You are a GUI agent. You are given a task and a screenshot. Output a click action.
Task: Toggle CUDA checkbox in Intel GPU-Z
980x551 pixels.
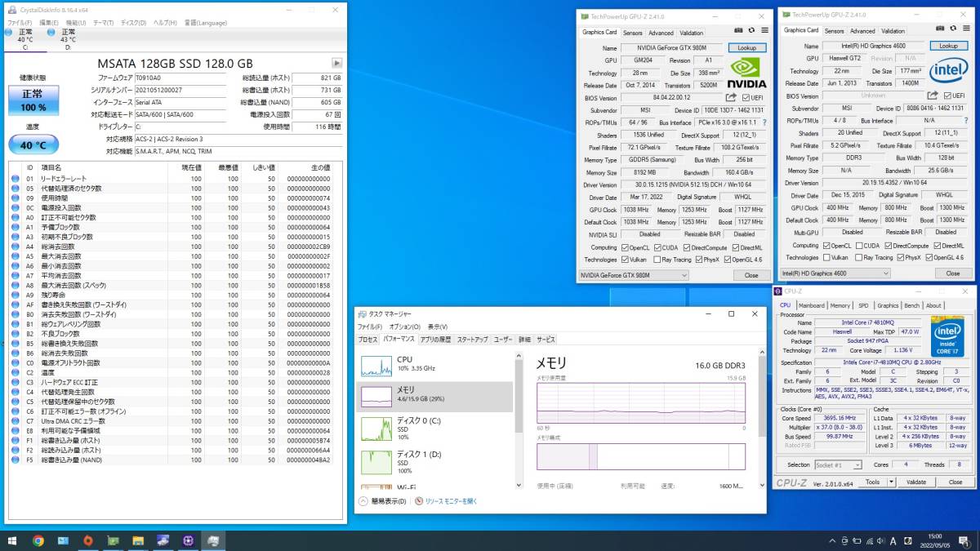coord(859,246)
